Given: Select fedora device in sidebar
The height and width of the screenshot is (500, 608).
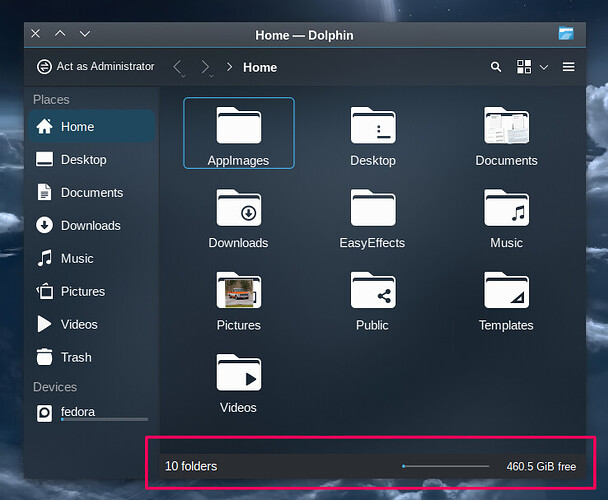Looking at the screenshot, I should 92,413.
